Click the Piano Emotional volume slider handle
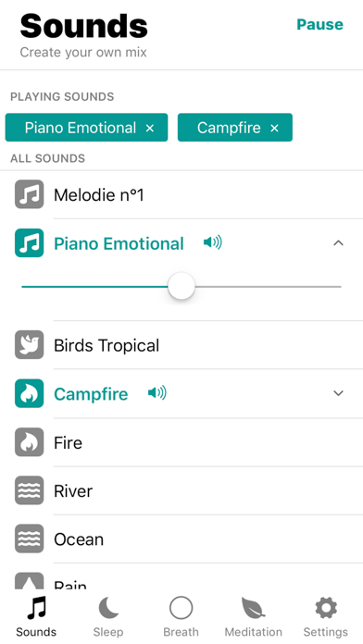The width and height of the screenshot is (363, 644). (x=181, y=286)
